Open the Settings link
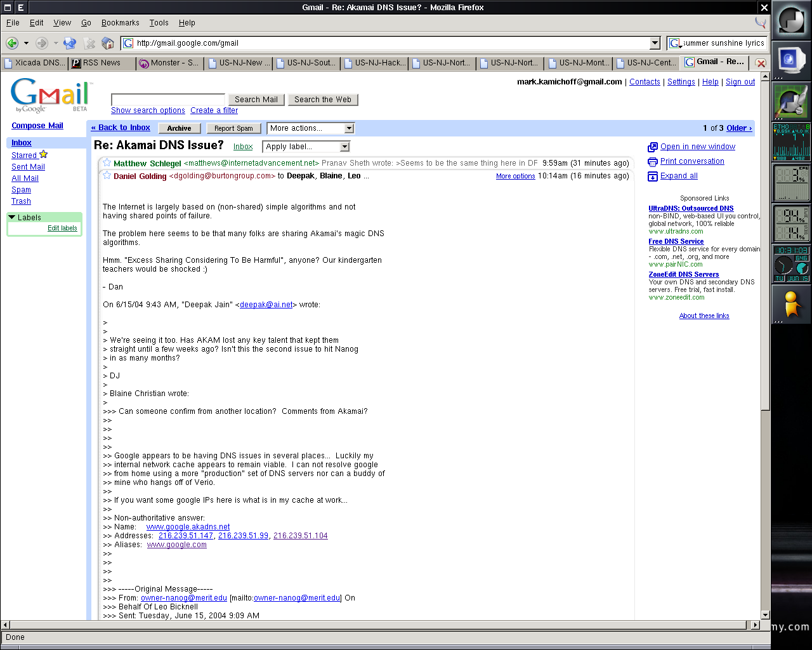The height and width of the screenshot is (650, 812). [x=681, y=82]
